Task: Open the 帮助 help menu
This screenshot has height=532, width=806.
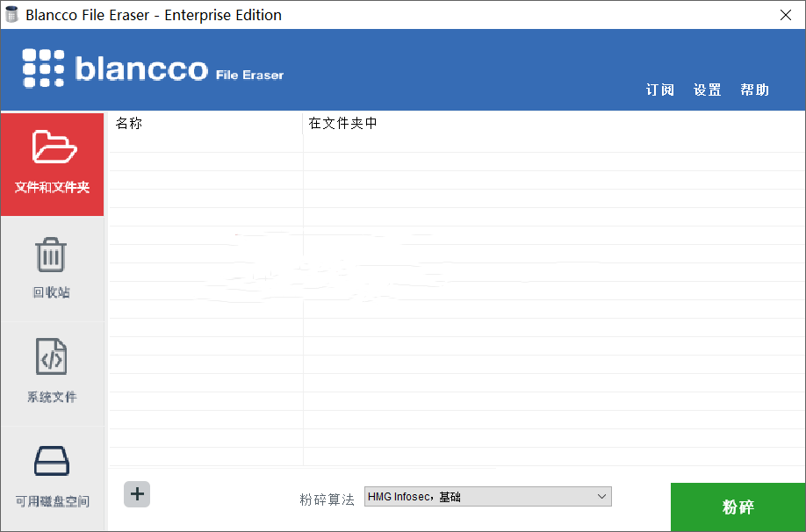Action: pos(754,90)
